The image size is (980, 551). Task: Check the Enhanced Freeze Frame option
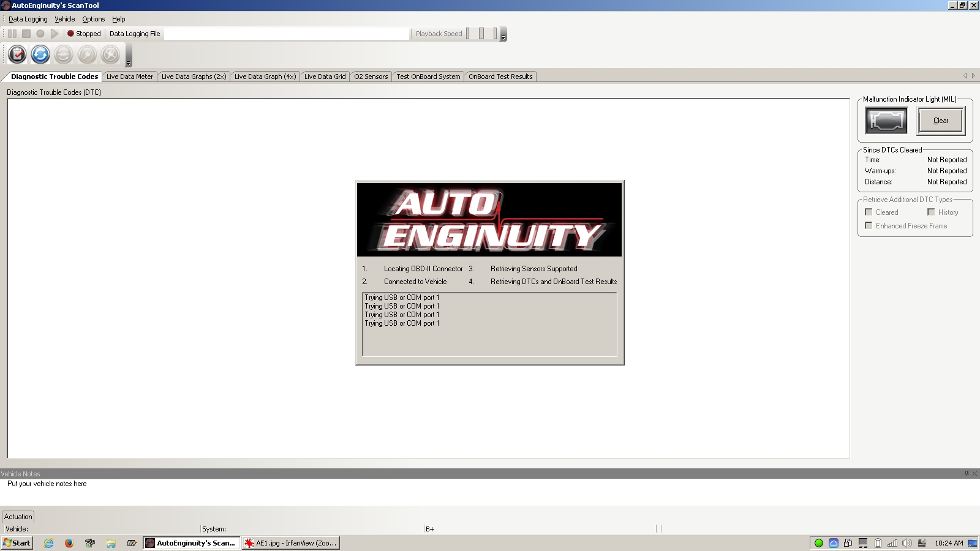coord(869,226)
